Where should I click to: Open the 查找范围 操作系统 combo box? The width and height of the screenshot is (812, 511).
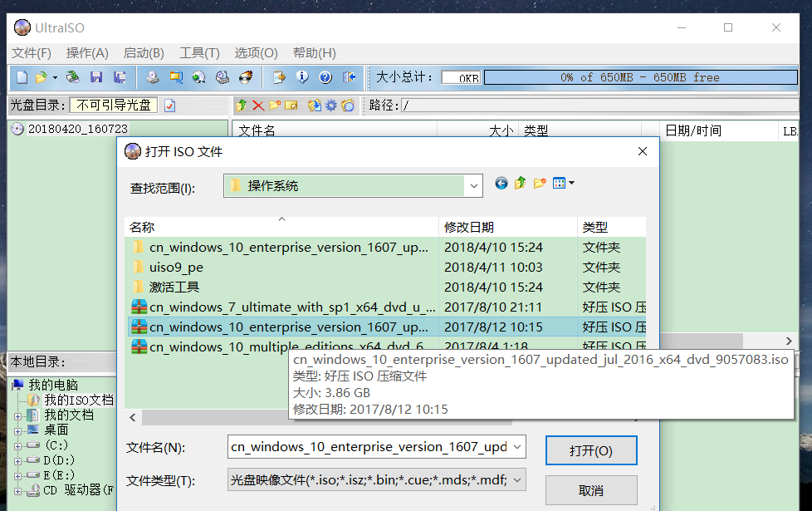(353, 185)
